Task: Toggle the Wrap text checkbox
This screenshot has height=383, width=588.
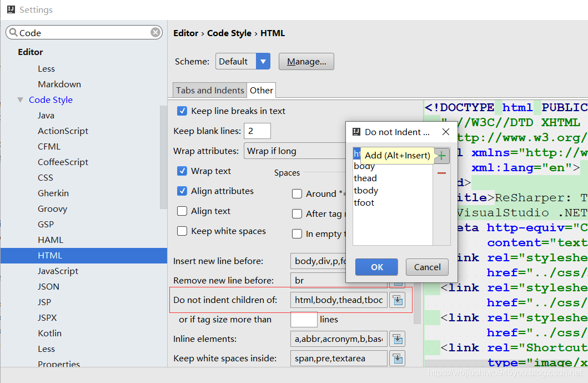Action: click(182, 171)
